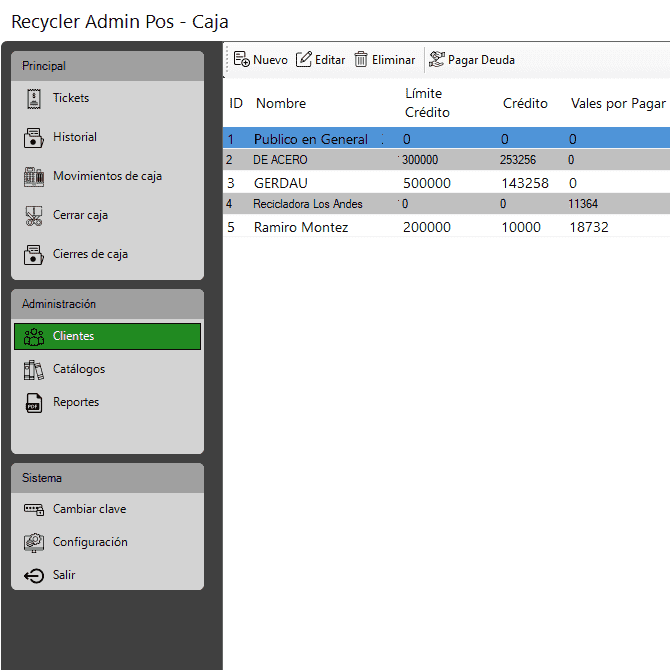Open the Reportes label
670x670 pixels.
(x=76, y=402)
